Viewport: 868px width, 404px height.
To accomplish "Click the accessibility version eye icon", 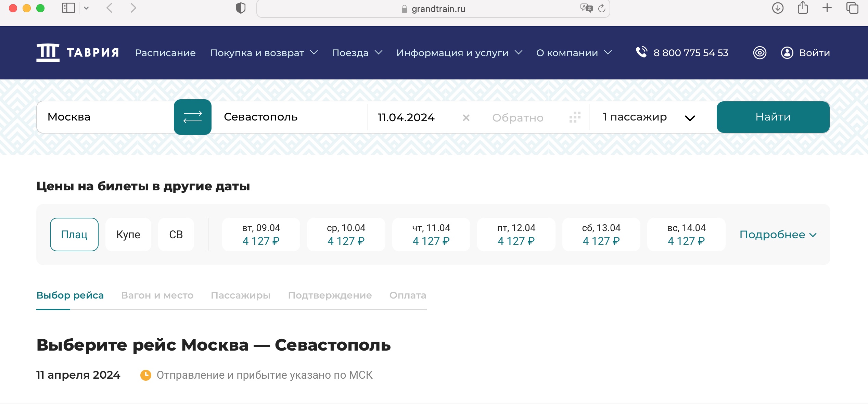I will pyautogui.click(x=759, y=53).
